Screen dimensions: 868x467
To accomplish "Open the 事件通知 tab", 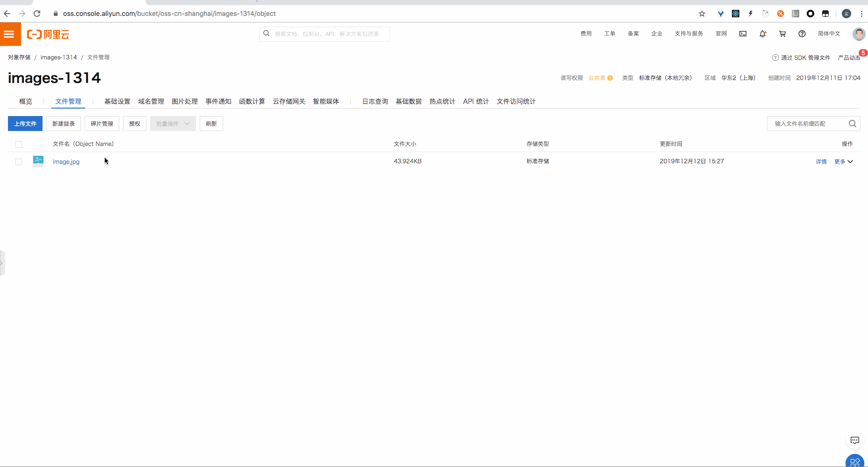I will pyautogui.click(x=218, y=102).
